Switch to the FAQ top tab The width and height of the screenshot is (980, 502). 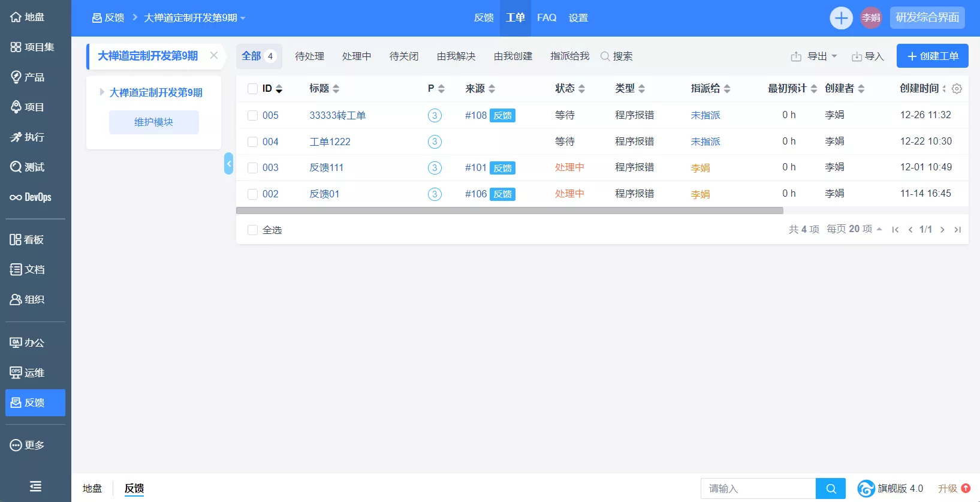coord(547,18)
